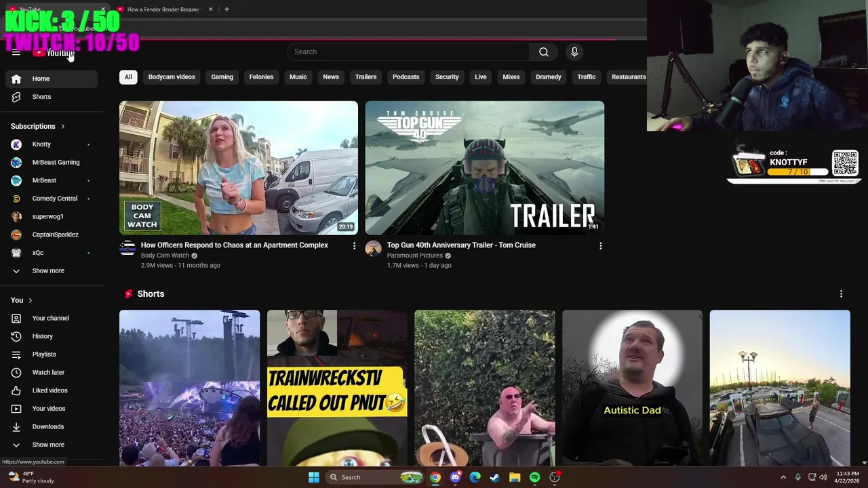Select Podcasts filter chip
Image resolution: width=868 pixels, height=488 pixels.
[x=406, y=77]
